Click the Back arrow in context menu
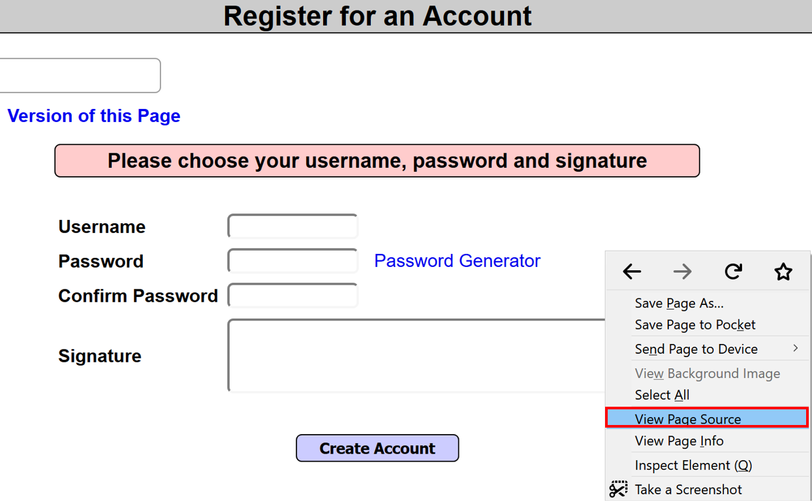This screenshot has height=504, width=812. [x=632, y=272]
